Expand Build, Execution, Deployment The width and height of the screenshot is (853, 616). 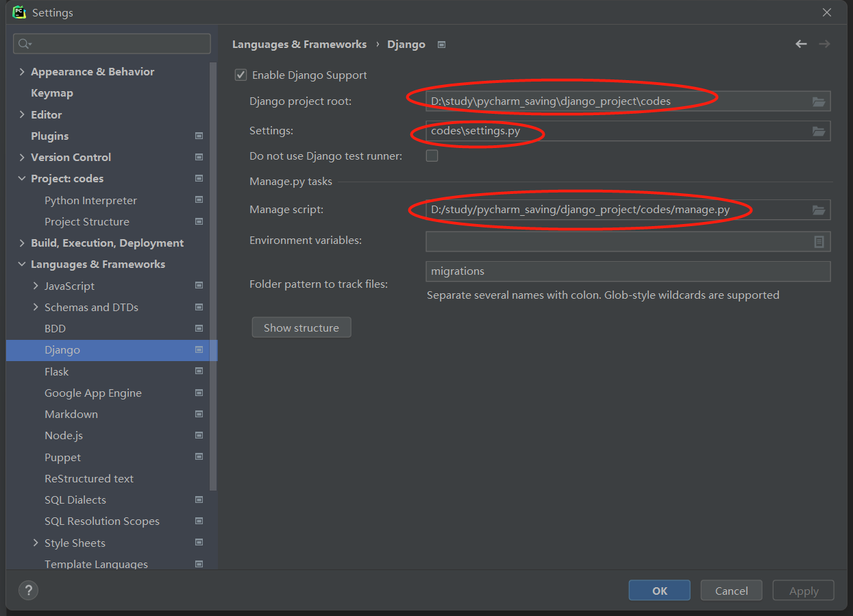(22, 243)
